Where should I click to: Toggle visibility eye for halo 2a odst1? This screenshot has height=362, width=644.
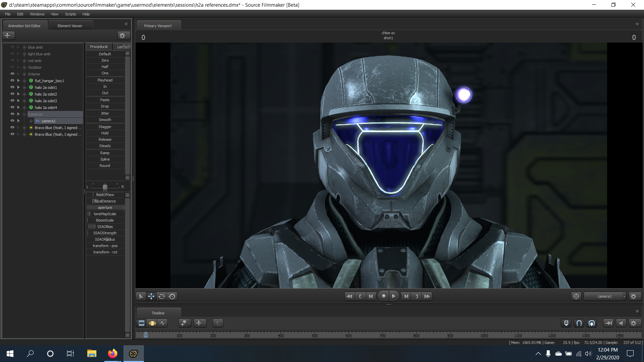(12, 87)
